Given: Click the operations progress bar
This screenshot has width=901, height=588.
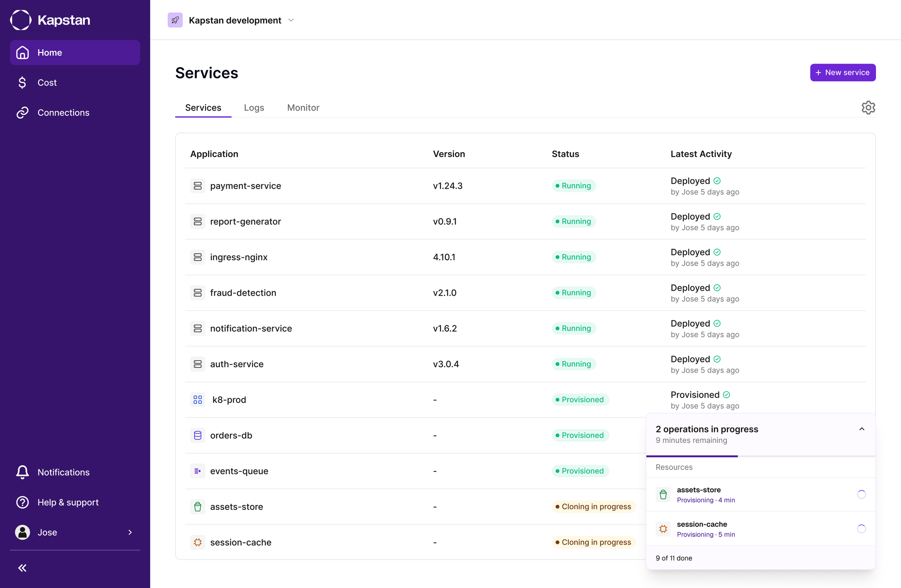Looking at the screenshot, I should [761, 456].
